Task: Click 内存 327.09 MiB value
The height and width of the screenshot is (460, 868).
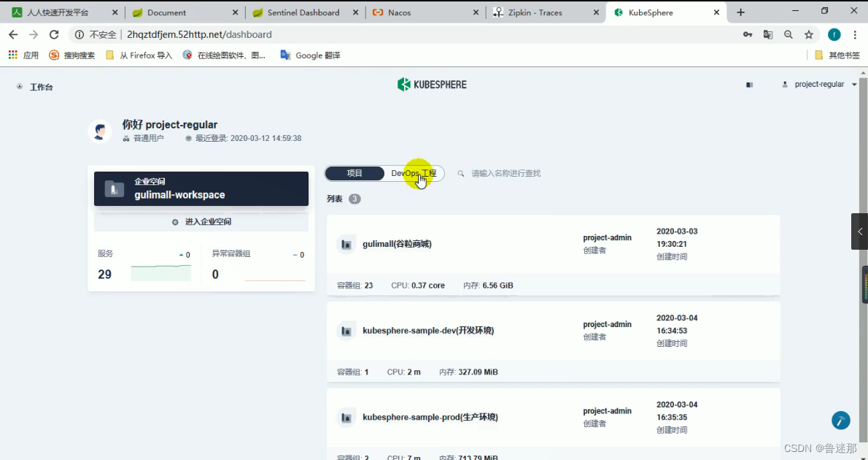Action: 478,372
